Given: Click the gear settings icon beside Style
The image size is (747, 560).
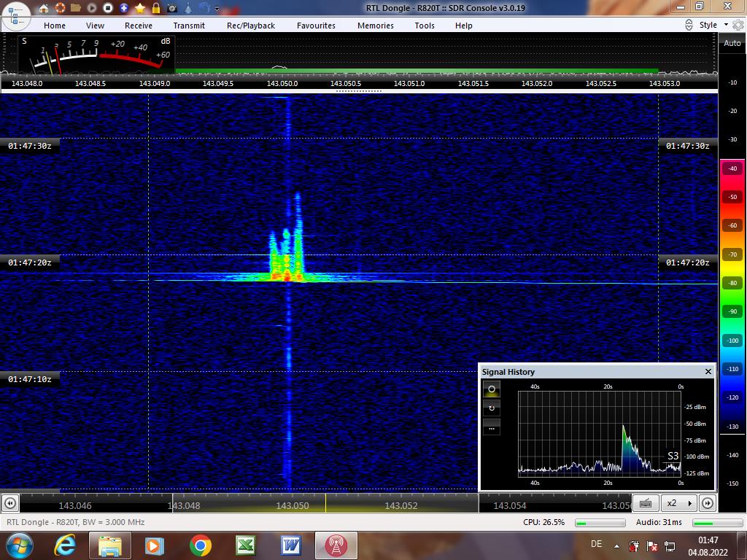Looking at the screenshot, I should click(x=738, y=25).
